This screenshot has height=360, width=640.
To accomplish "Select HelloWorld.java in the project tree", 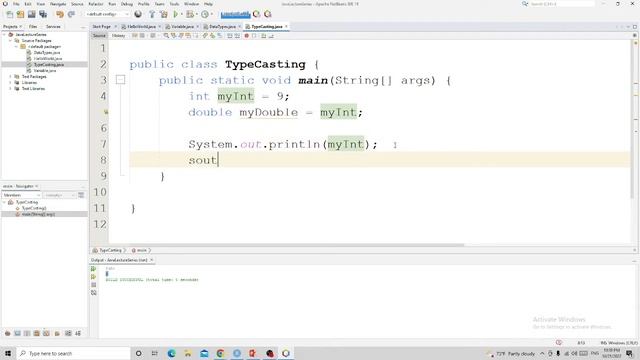I will pos(47,59).
